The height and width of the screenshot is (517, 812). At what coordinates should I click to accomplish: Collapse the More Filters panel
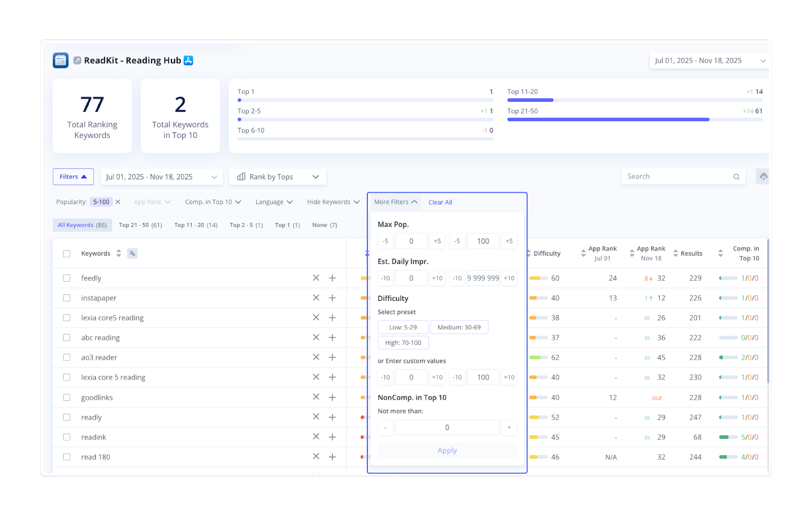[396, 202]
